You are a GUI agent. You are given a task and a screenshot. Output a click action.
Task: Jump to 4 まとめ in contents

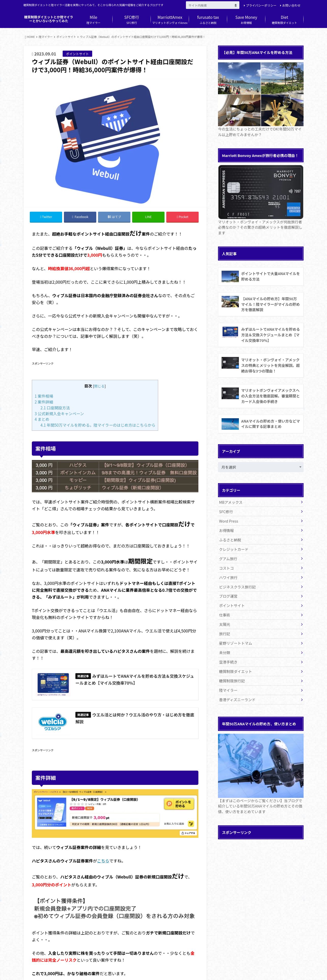42,419
